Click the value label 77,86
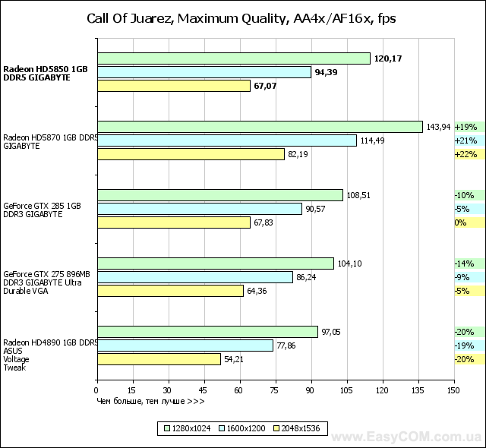The image size is (486, 448). [x=286, y=345]
